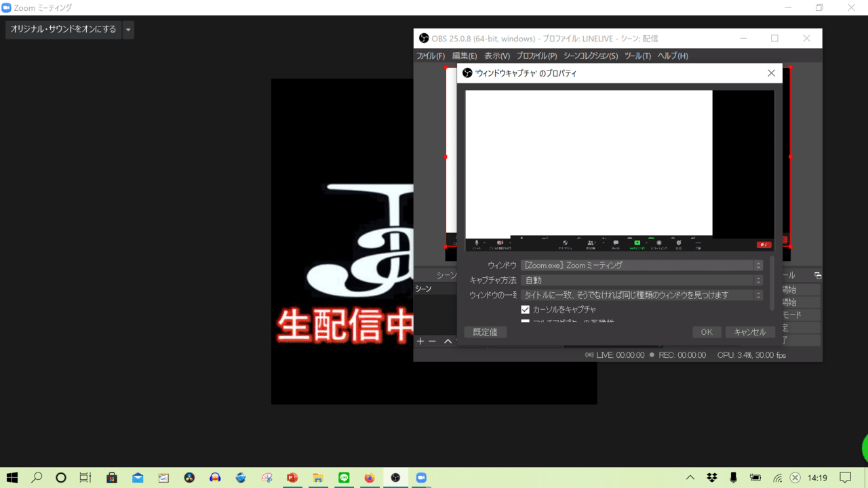Screen dimensions: 868x488
Task: Click the 既定値 defaults button
Action: click(485, 332)
